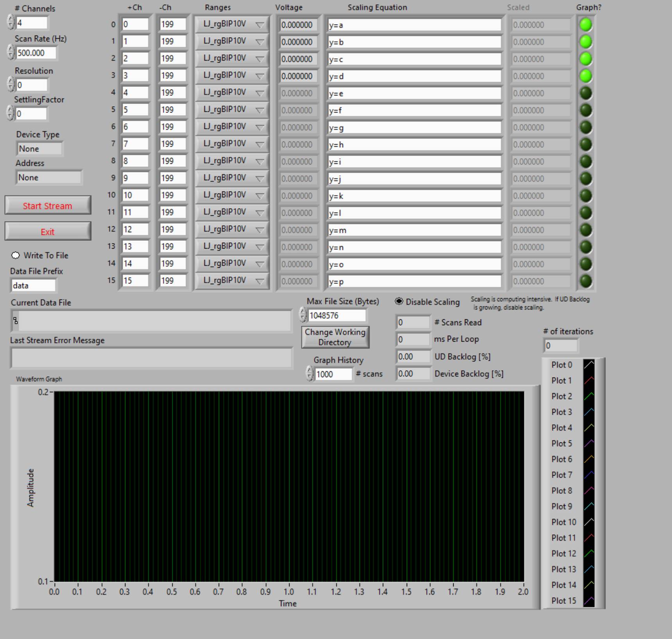This screenshot has width=672, height=639.
Task: Toggle the Disable Scaling radio button
Action: point(399,301)
